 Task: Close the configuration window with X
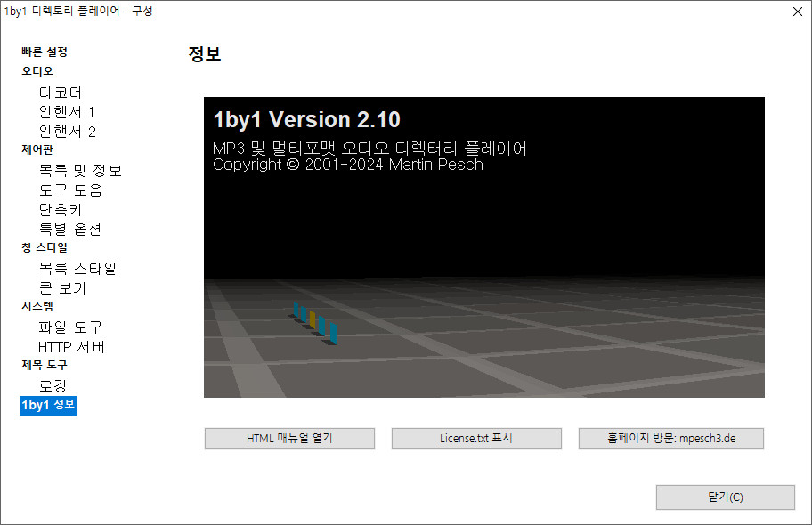(x=798, y=12)
